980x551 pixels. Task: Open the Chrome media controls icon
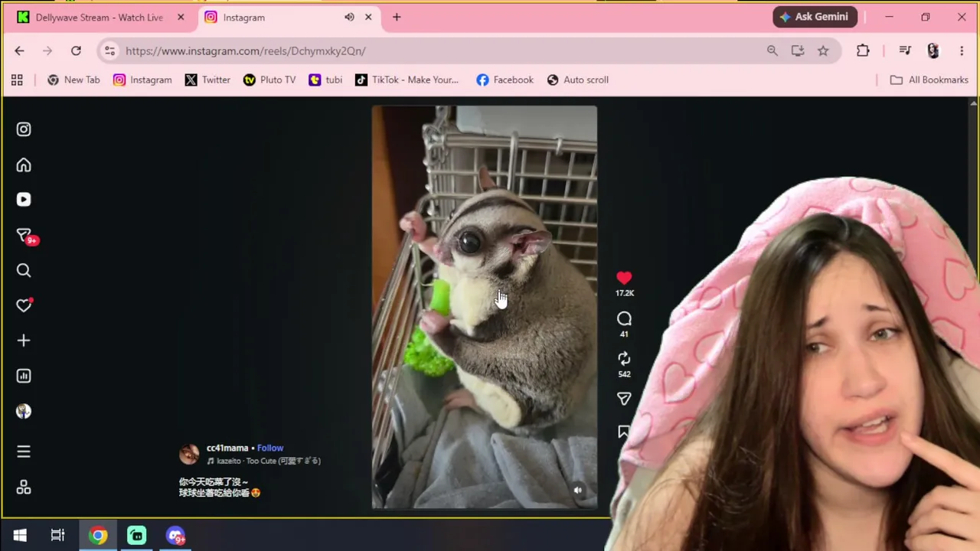tap(905, 51)
